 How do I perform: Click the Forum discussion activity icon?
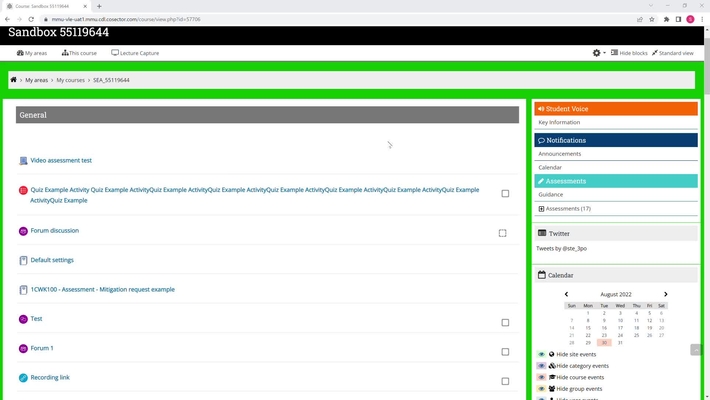click(x=24, y=231)
